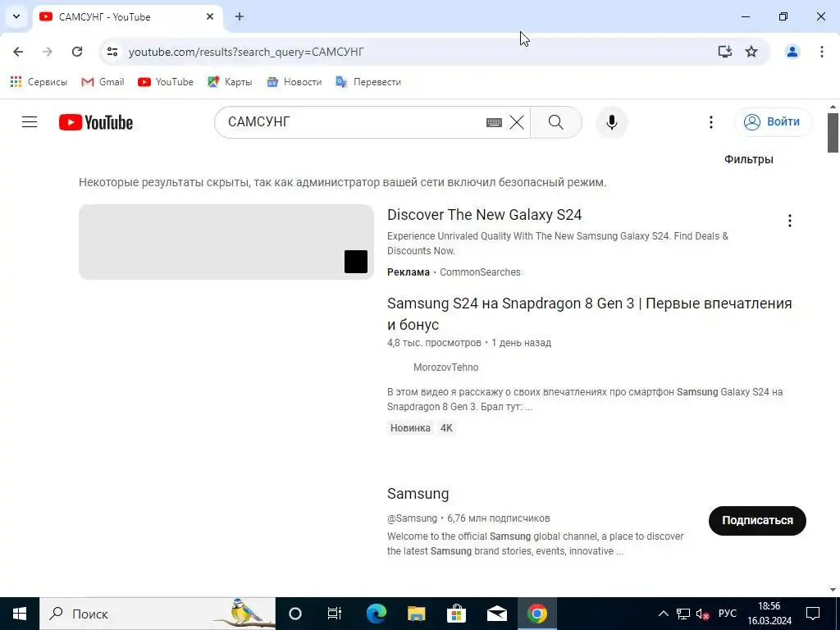This screenshot has height=630, width=840.
Task: Click the browser forward arrow
Action: click(x=48, y=52)
